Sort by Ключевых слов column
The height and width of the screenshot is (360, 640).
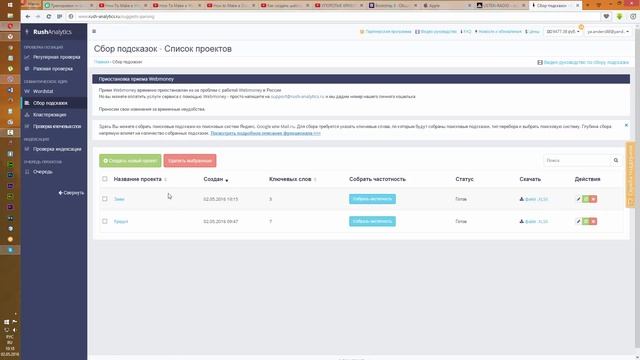pyautogui.click(x=293, y=179)
